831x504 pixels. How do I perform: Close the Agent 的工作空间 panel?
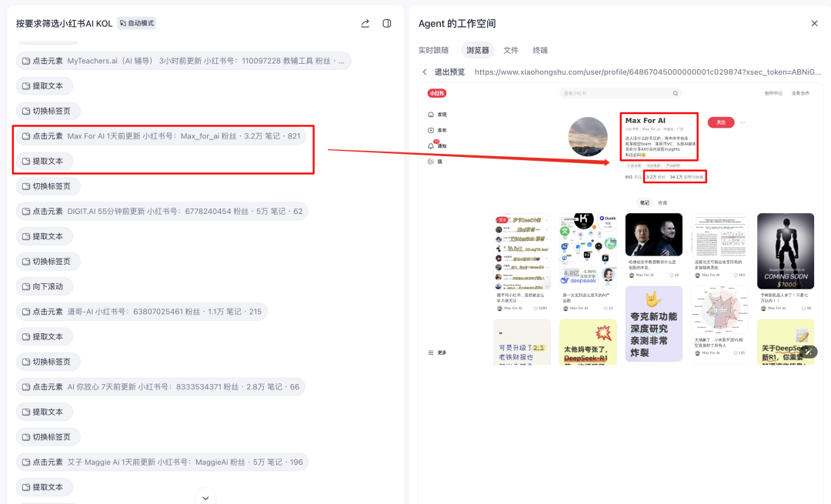pyautogui.click(x=815, y=23)
